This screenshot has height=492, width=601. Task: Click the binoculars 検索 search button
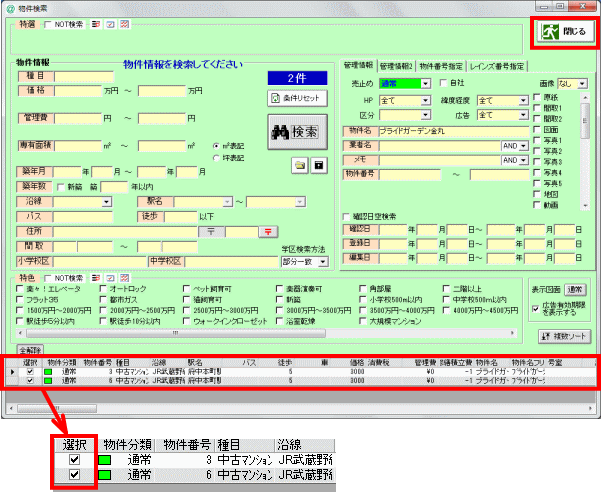pyautogui.click(x=297, y=132)
